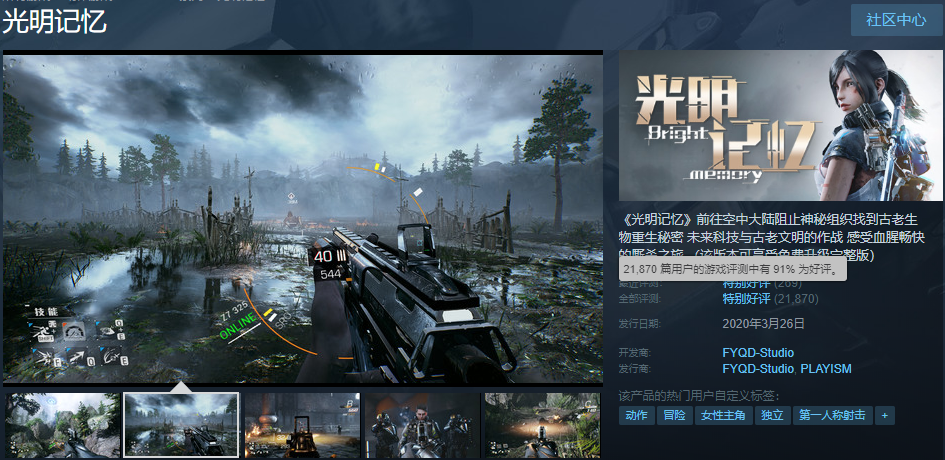Click the 发行商 label
The height and width of the screenshot is (460, 945).
pos(635,368)
